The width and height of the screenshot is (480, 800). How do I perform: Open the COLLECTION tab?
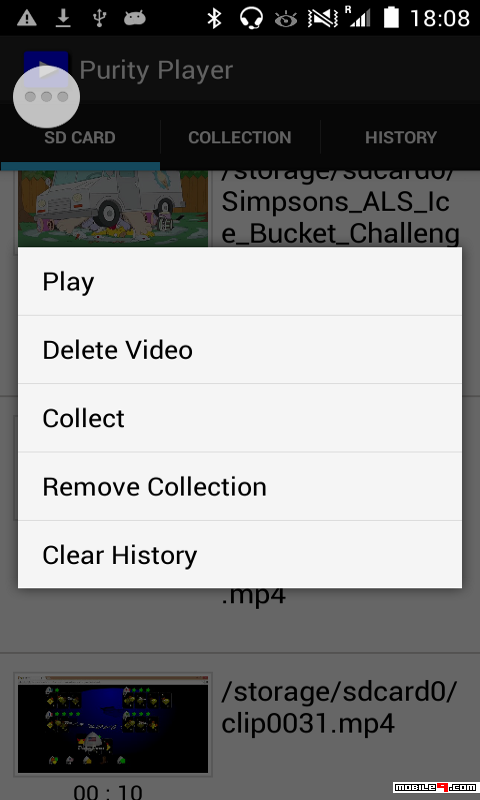[240, 138]
